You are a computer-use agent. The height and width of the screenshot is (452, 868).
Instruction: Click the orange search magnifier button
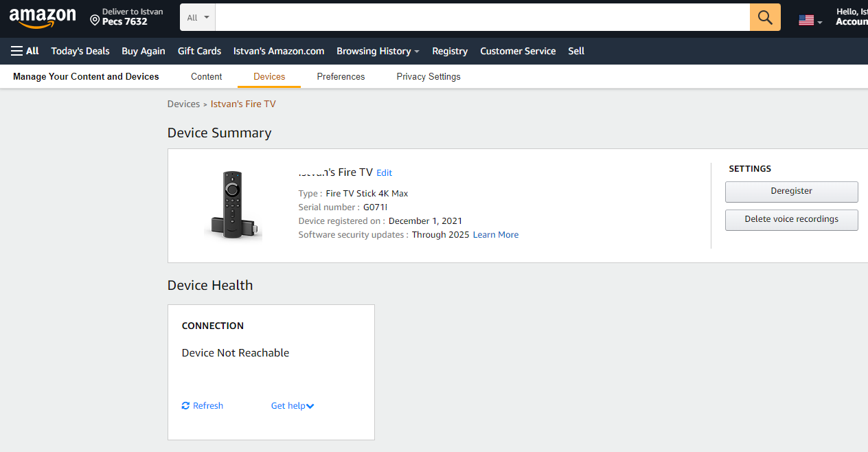point(765,17)
